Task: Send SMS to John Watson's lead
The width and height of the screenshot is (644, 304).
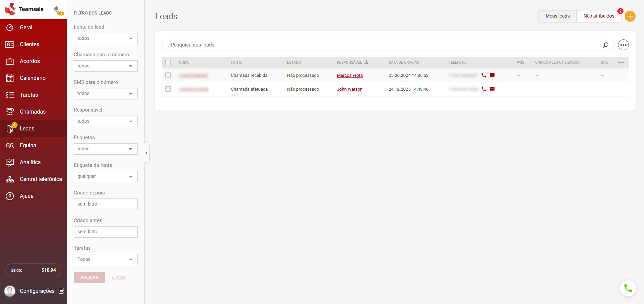Action: [492, 89]
